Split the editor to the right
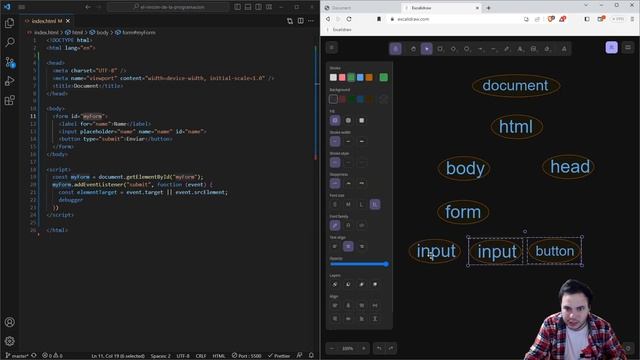 [x=300, y=21]
